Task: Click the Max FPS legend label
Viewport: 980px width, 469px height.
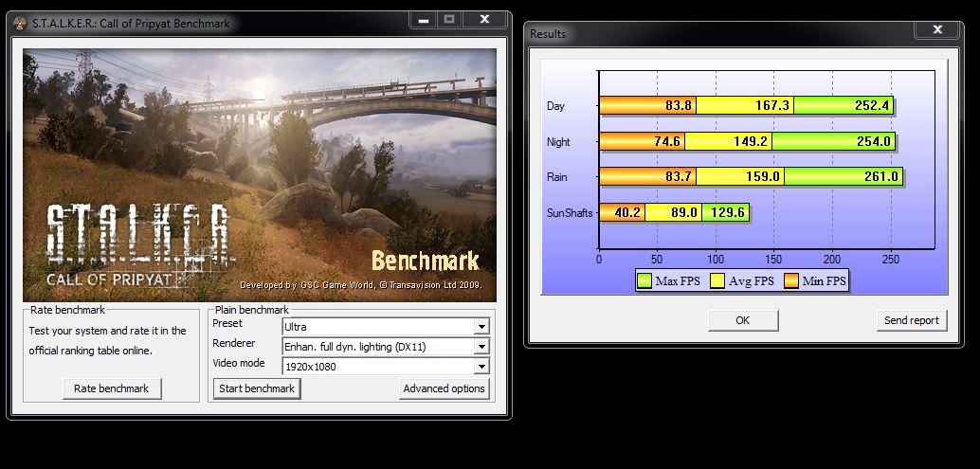Action: pos(678,281)
